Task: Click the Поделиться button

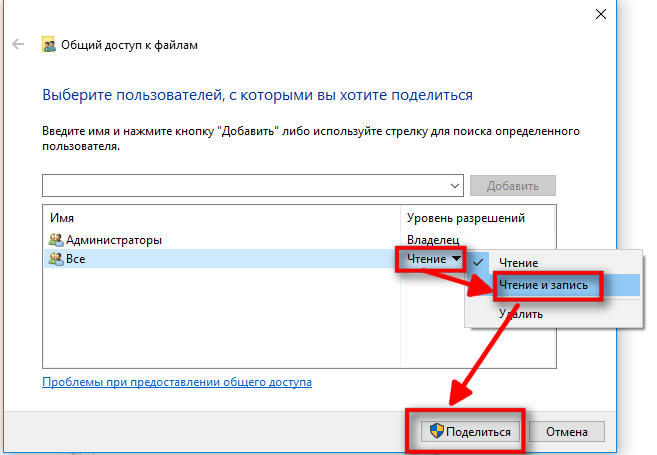Action: [x=471, y=432]
